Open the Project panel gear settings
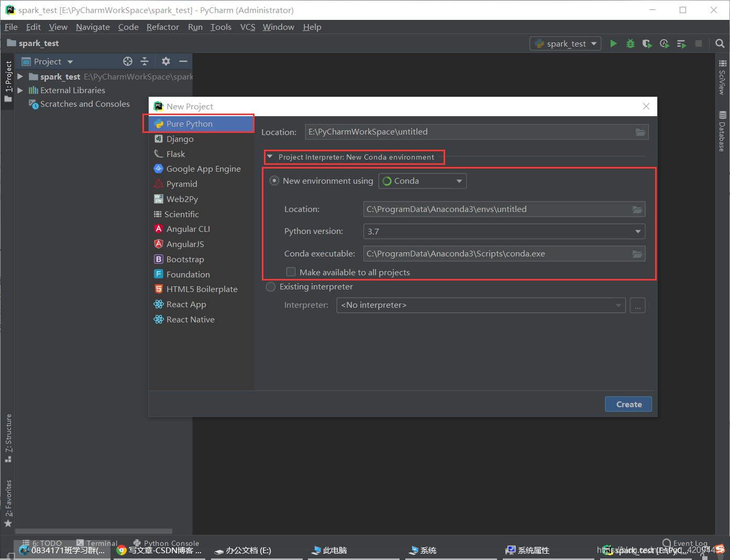 [166, 61]
